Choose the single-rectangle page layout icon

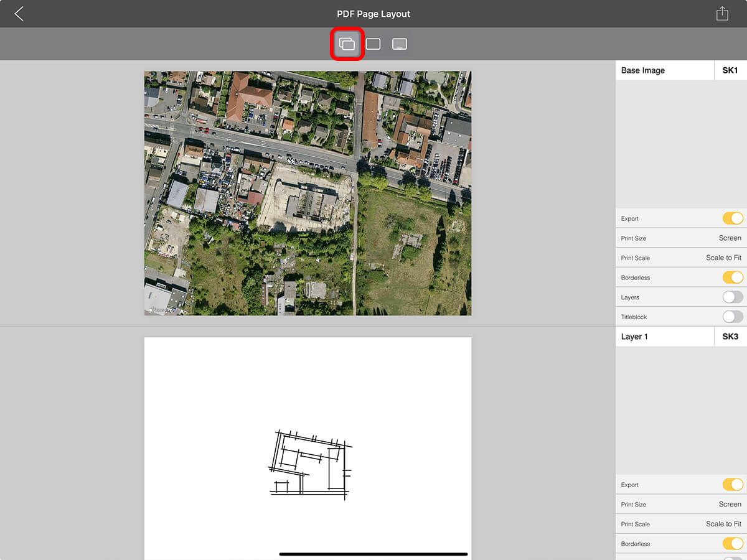pos(373,44)
